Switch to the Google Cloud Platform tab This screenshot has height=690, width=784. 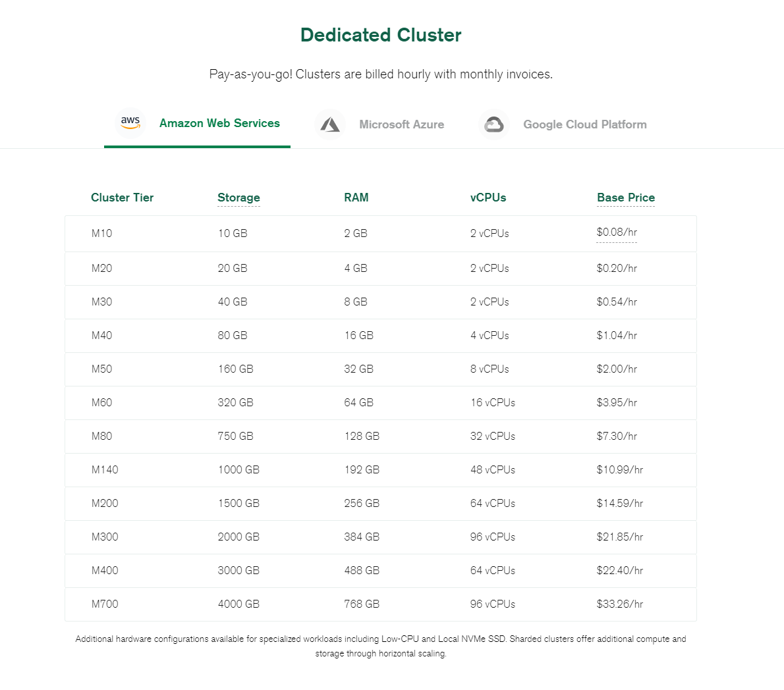[585, 124]
